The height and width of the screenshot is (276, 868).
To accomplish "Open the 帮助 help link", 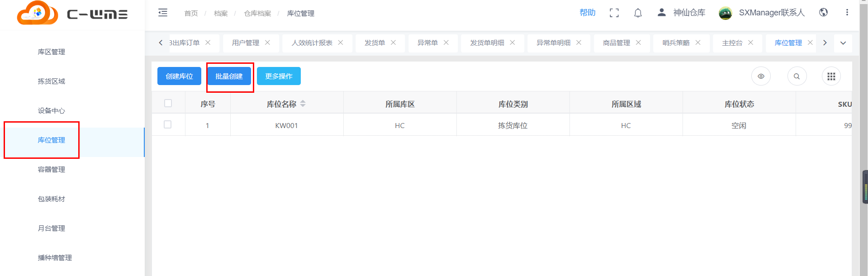I will point(588,13).
